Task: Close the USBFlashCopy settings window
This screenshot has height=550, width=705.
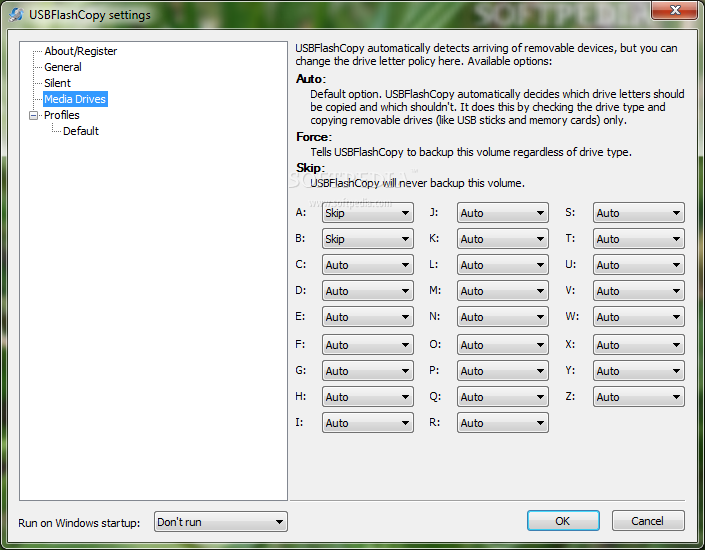Action: 674,10
